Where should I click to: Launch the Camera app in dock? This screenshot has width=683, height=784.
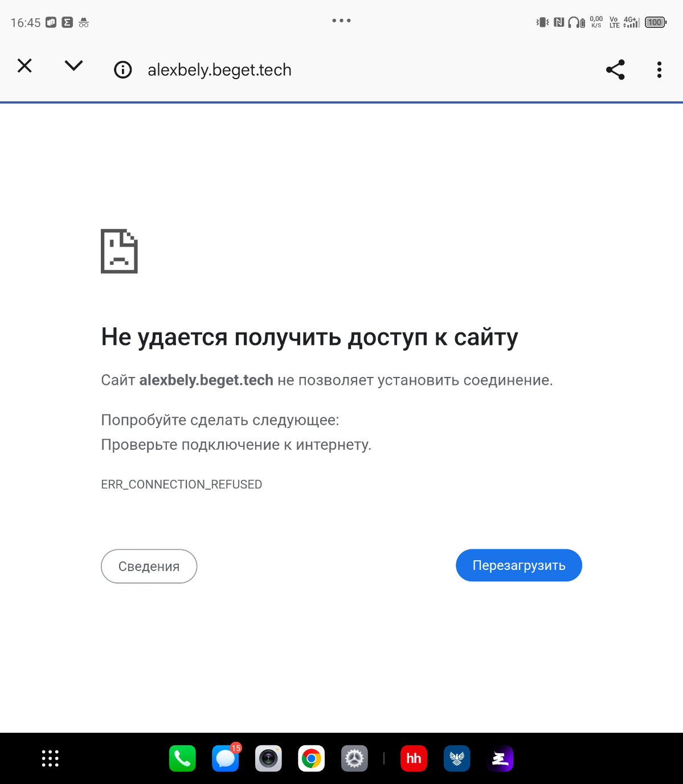(268, 758)
